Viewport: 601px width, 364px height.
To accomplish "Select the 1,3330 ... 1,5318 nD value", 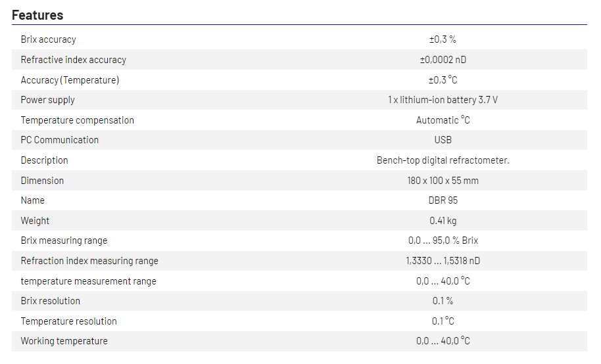I will click(x=443, y=261).
